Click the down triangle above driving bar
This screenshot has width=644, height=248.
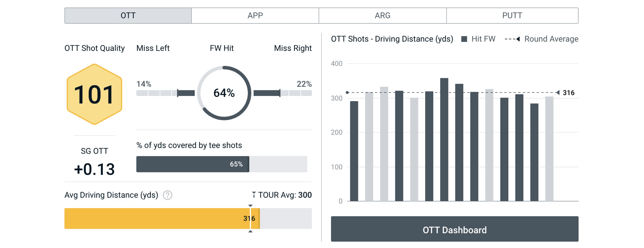tap(250, 206)
